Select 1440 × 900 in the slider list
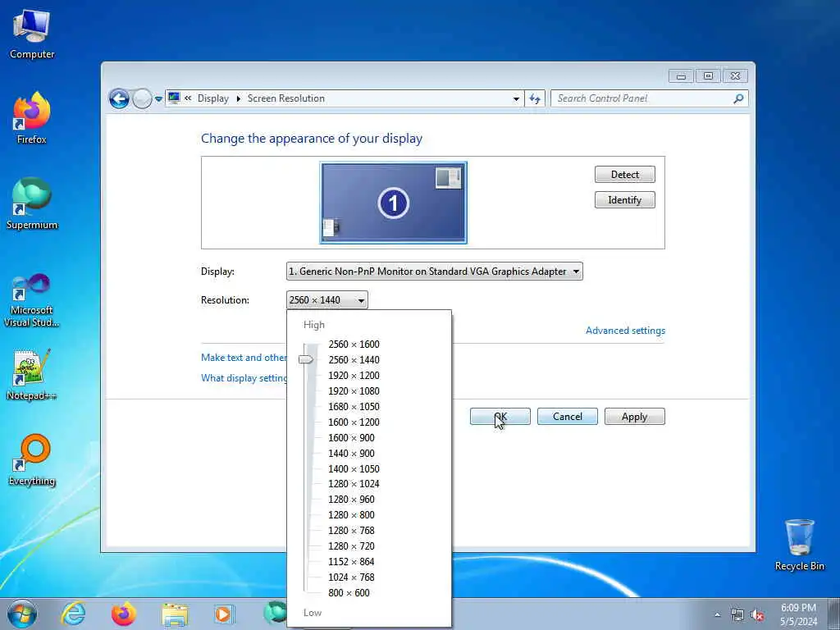This screenshot has height=630, width=840. click(351, 453)
